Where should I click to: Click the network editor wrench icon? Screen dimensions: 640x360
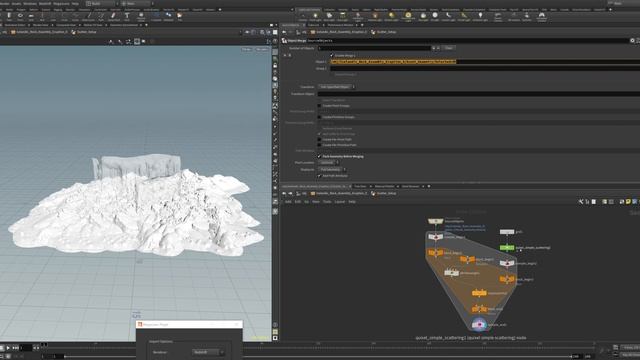(x=581, y=202)
